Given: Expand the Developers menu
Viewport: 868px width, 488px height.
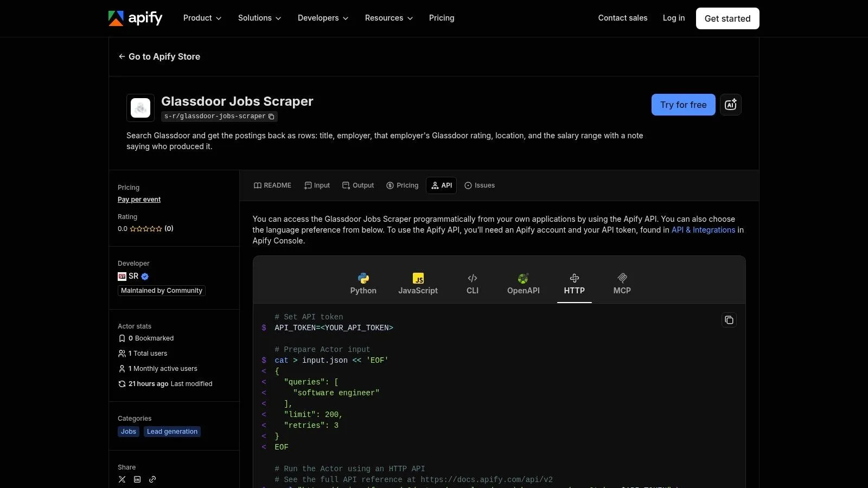Looking at the screenshot, I should click(323, 18).
